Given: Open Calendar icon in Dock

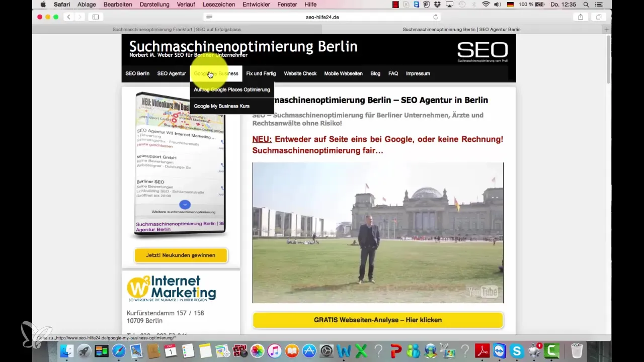Looking at the screenshot, I should click(x=171, y=350).
